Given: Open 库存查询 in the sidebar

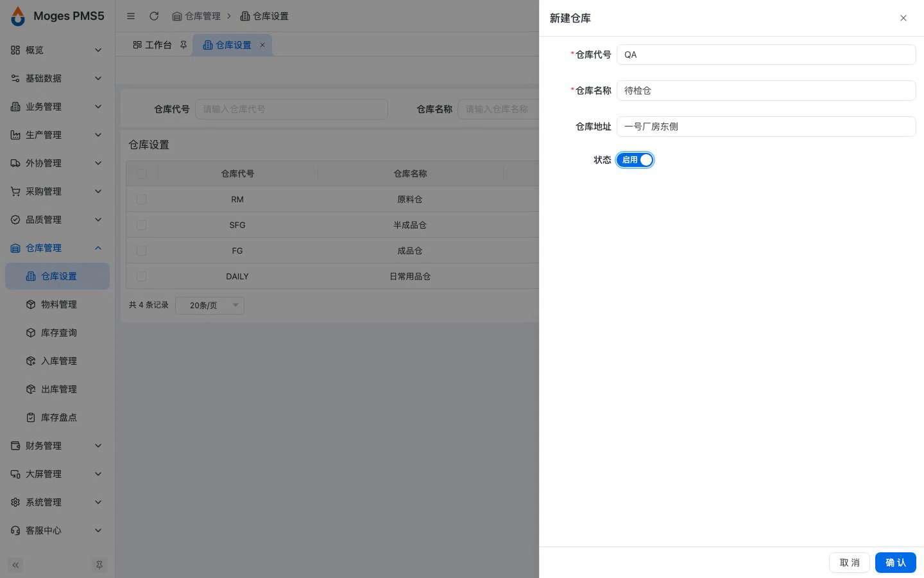Looking at the screenshot, I should (57, 333).
